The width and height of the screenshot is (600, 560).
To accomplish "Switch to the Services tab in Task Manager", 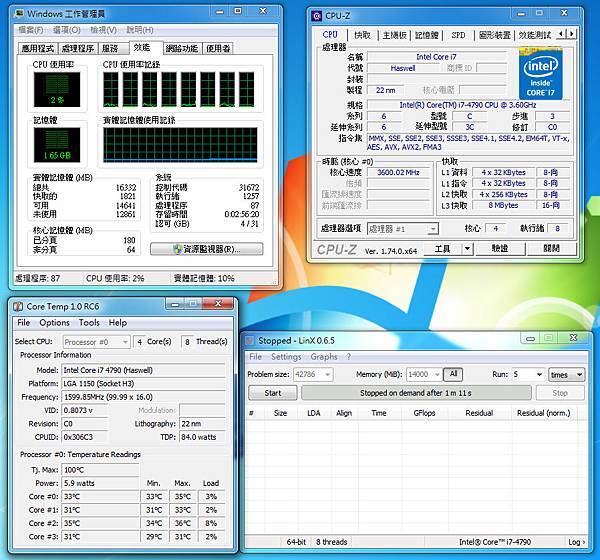I will point(113,48).
